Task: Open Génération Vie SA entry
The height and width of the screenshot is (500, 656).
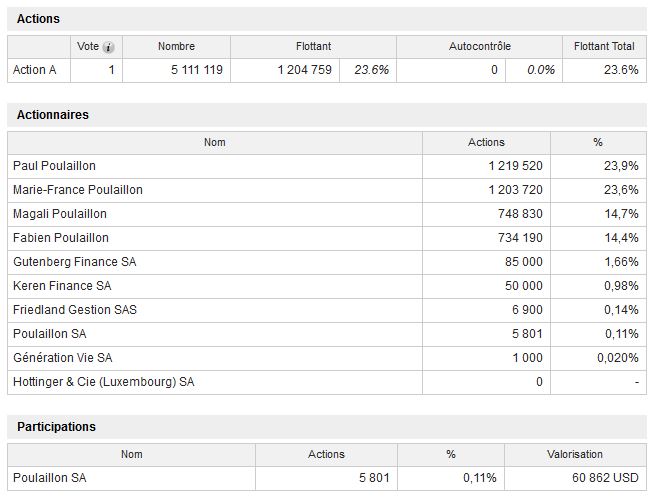Action: click(x=63, y=358)
